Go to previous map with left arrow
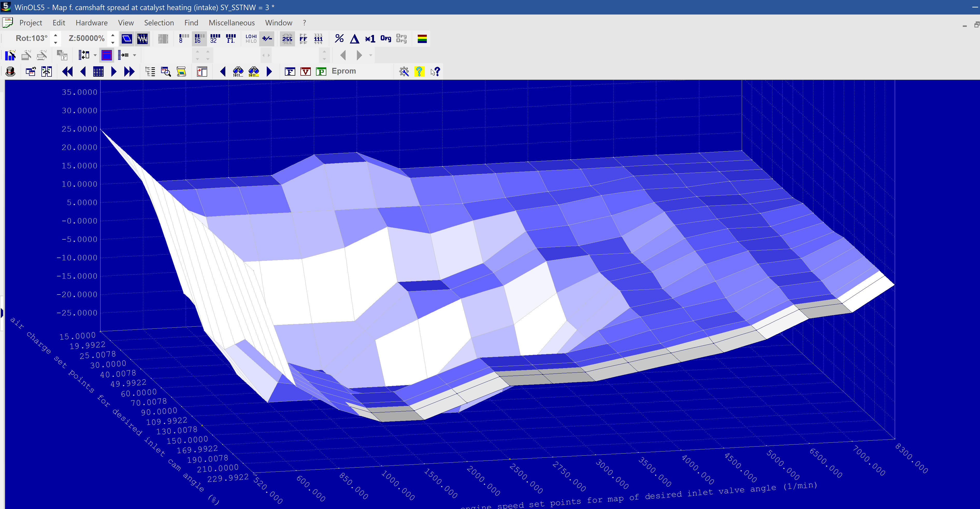 pos(83,71)
